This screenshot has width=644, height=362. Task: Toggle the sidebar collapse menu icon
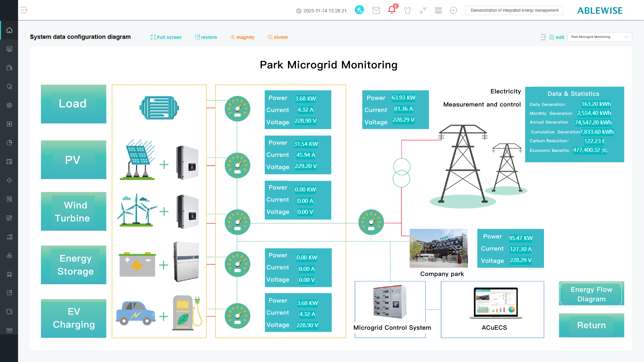(24, 10)
